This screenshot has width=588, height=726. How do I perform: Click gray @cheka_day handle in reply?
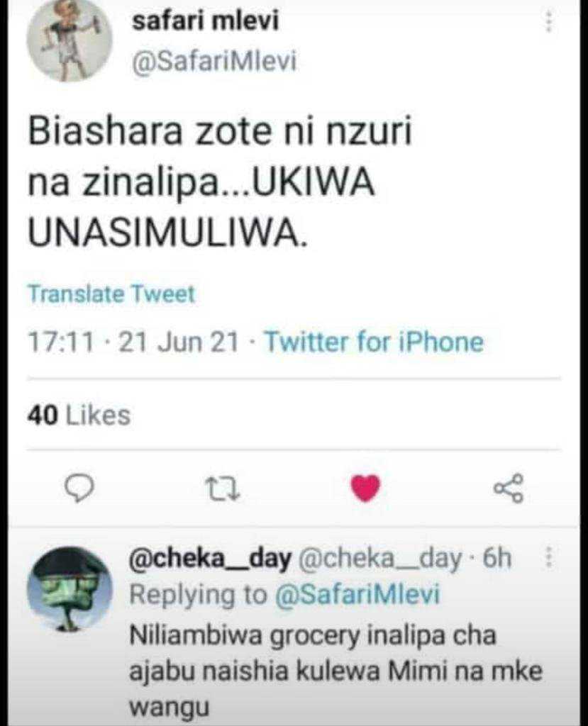382,559
